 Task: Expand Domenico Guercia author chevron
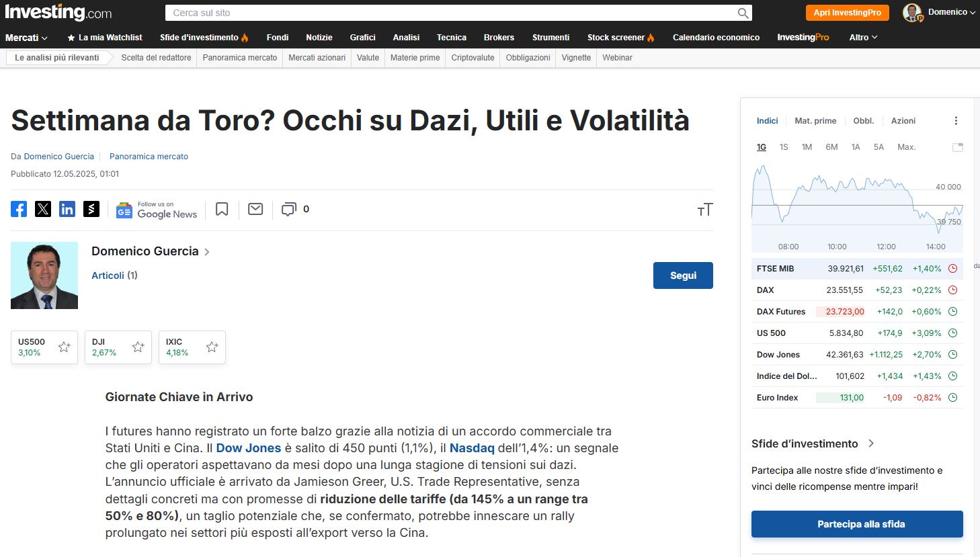(207, 252)
